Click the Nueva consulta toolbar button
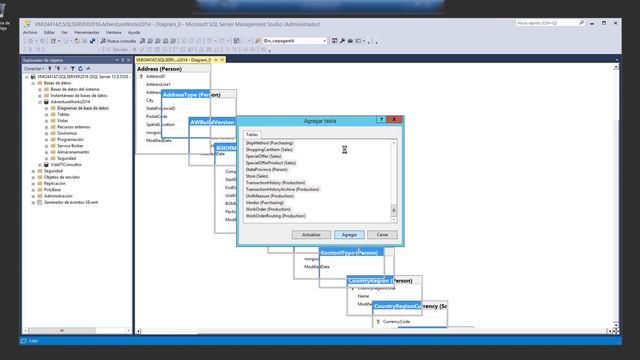 [118, 41]
